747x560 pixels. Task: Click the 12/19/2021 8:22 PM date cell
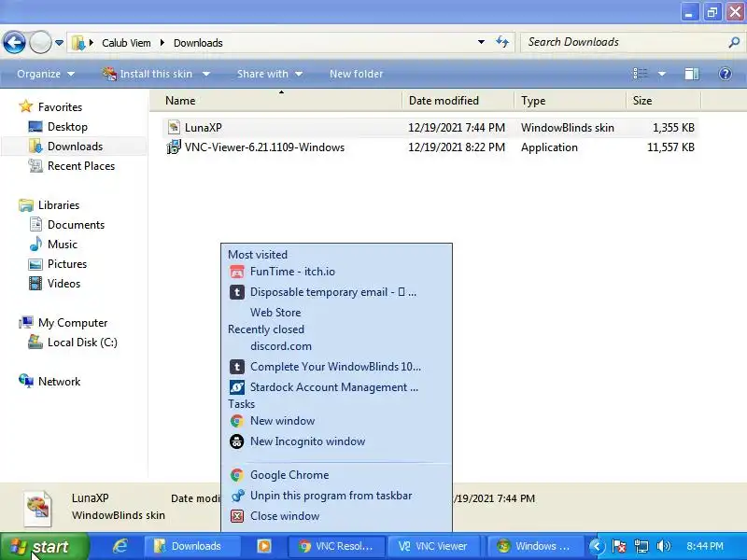coord(457,147)
